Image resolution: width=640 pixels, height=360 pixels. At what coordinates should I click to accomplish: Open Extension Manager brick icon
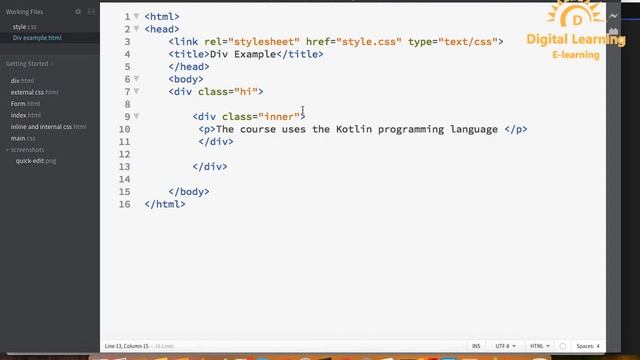tap(613, 31)
